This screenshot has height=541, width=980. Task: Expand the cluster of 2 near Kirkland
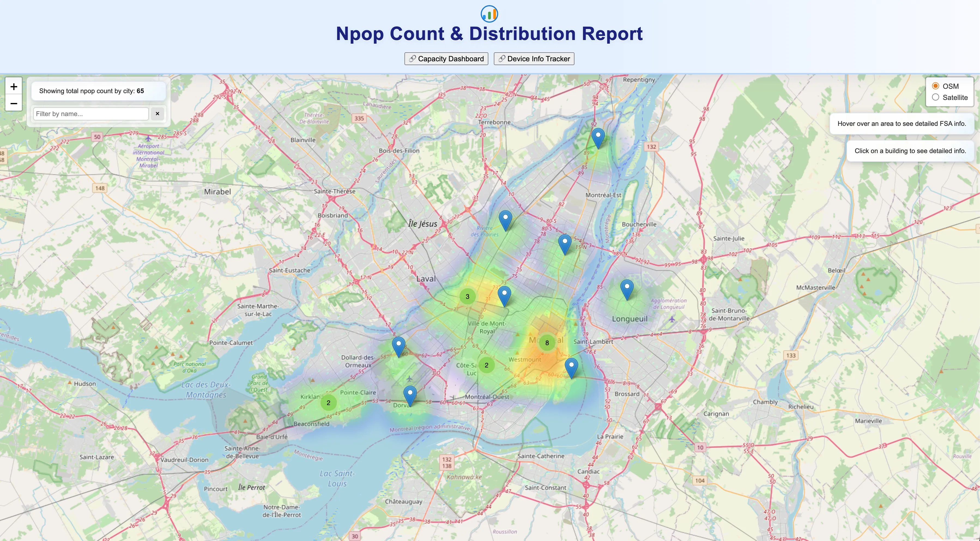point(328,403)
